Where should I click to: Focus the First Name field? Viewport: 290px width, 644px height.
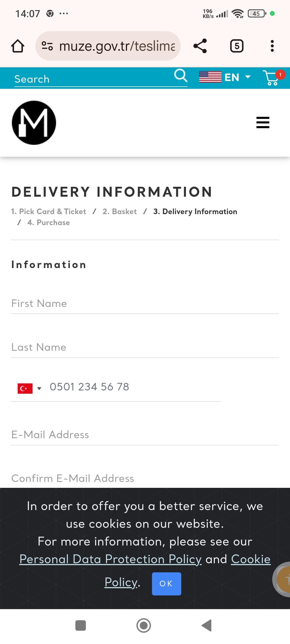145,304
